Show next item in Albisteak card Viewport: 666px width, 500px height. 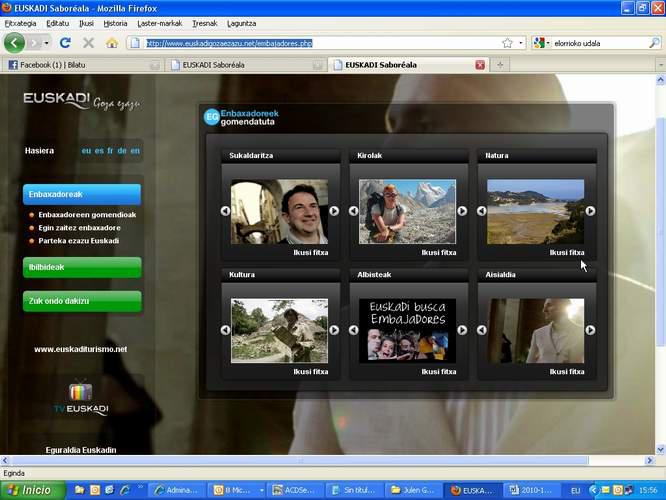[x=462, y=330]
